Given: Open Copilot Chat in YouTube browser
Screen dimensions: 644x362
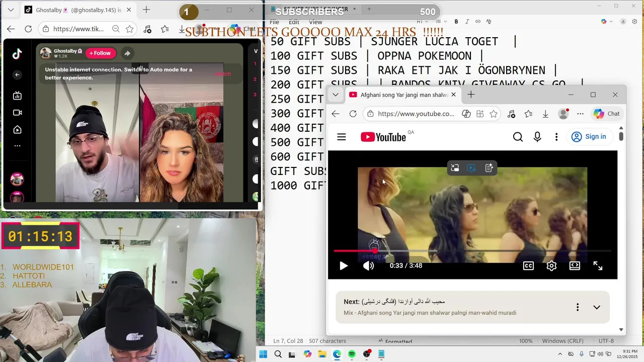Looking at the screenshot, I should pyautogui.click(x=607, y=114).
